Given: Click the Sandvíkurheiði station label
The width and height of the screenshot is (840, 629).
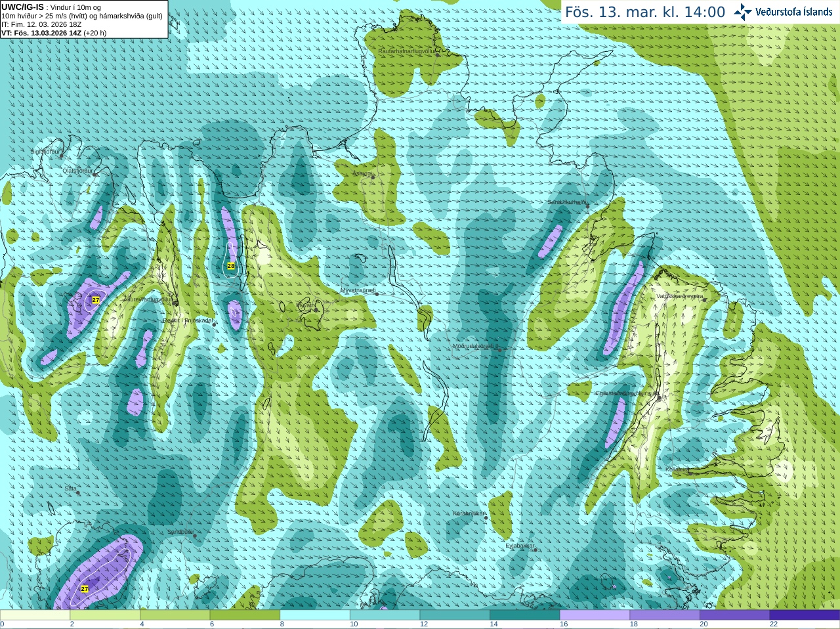Looking at the screenshot, I should (x=568, y=202).
